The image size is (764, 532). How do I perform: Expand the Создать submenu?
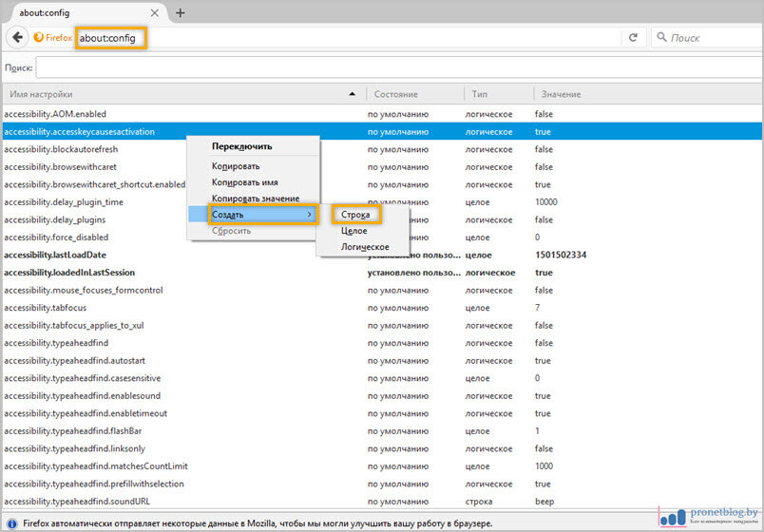pyautogui.click(x=252, y=215)
